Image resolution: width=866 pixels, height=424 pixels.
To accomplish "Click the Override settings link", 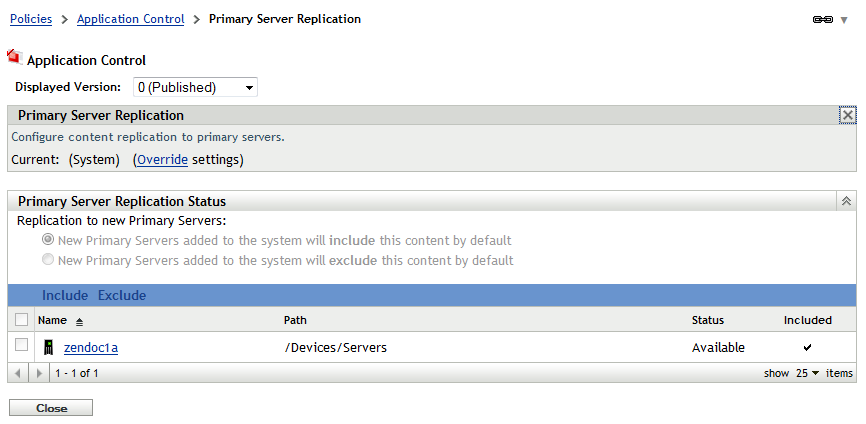I will 162,159.
